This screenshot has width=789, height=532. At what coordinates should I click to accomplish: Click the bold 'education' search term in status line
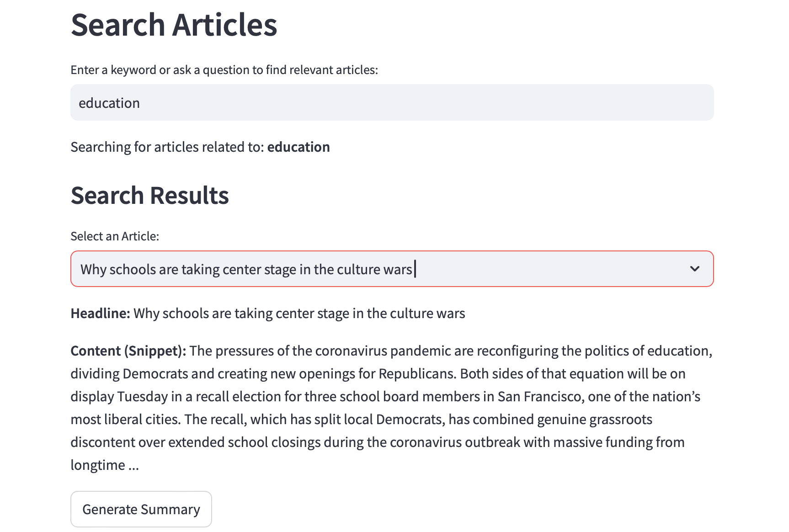298,147
